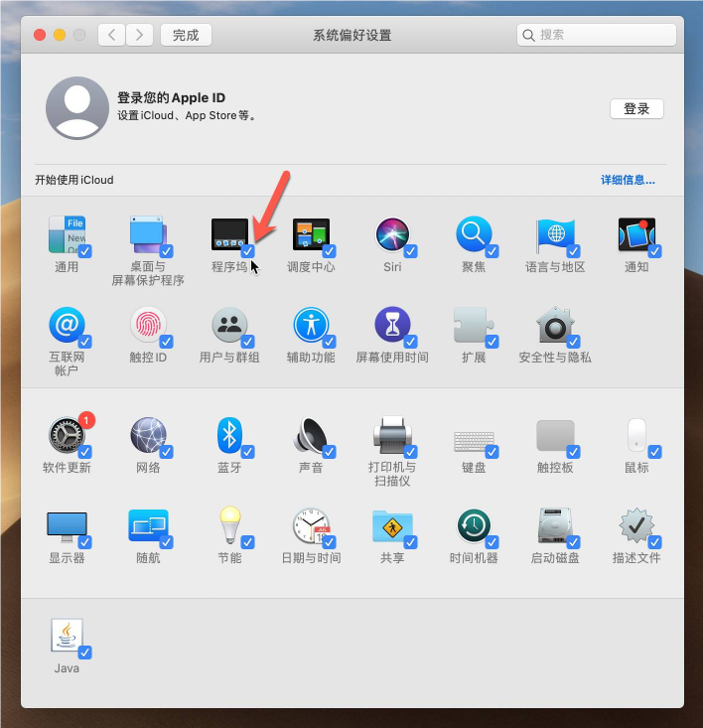Uncheck the 触控 ID checkbox
703x728 pixels.
166,342
